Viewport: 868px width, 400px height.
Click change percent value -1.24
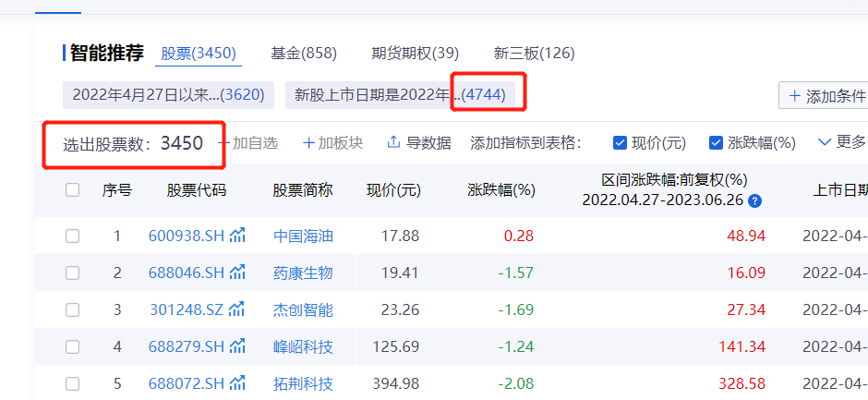(516, 346)
